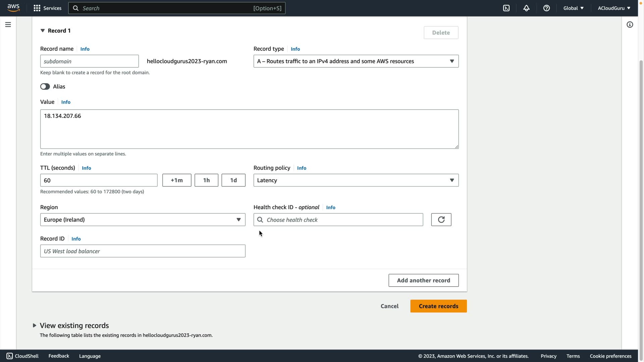
Task: Open the help question mark icon
Action: [x=546, y=8]
